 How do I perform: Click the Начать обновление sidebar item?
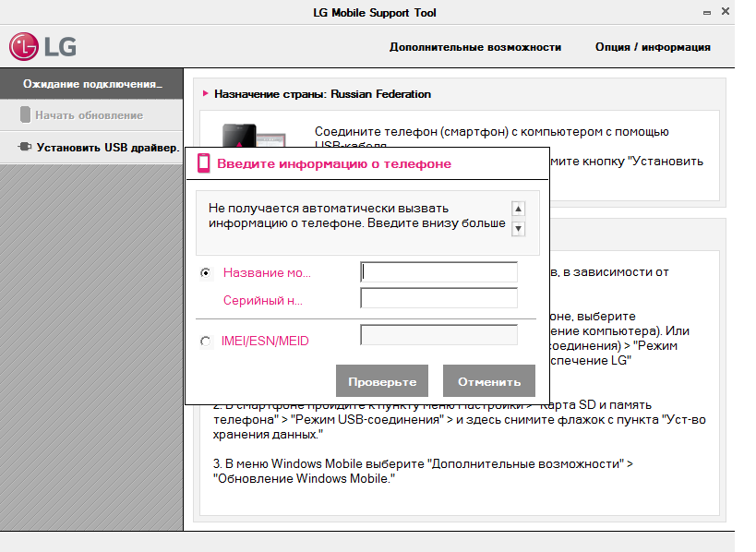[x=90, y=115]
